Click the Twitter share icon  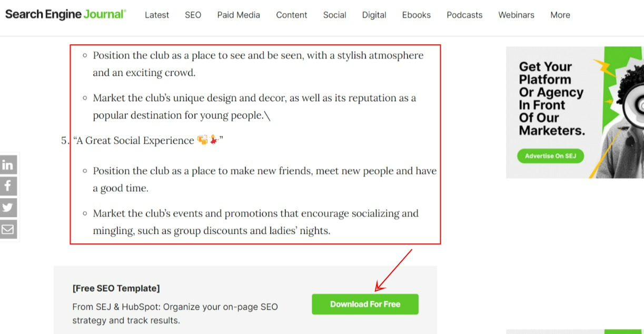point(8,208)
